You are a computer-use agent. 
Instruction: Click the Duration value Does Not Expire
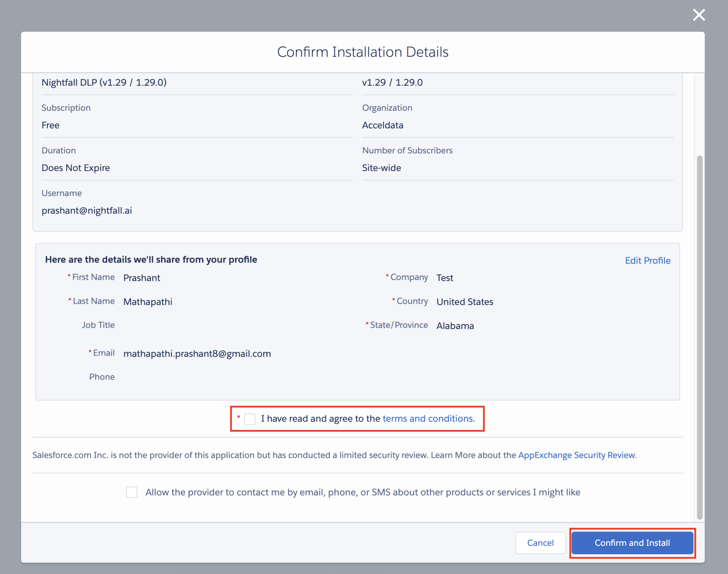pyautogui.click(x=76, y=168)
